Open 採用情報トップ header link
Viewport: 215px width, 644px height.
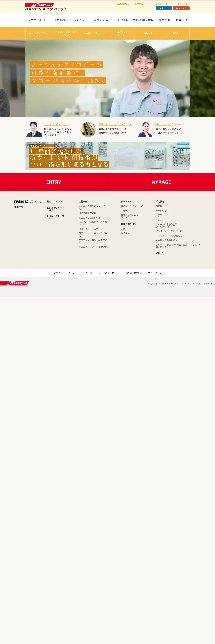(x=142, y=4)
